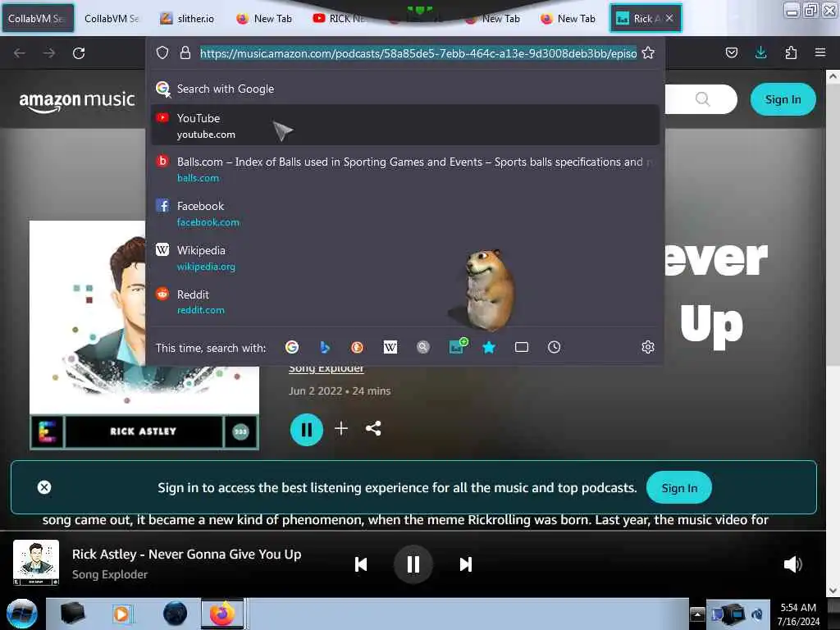840x630 pixels.
Task: Open the Firefox downloads panel
Action: (x=760, y=52)
